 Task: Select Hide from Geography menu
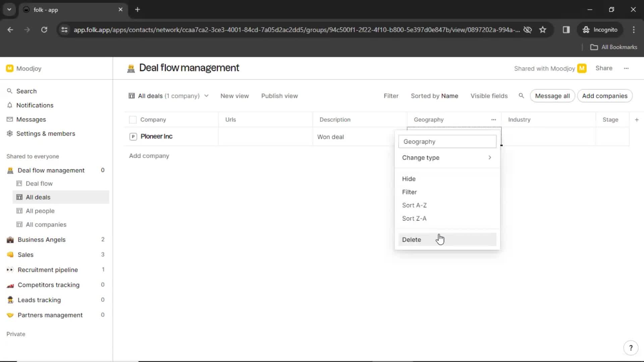(409, 179)
